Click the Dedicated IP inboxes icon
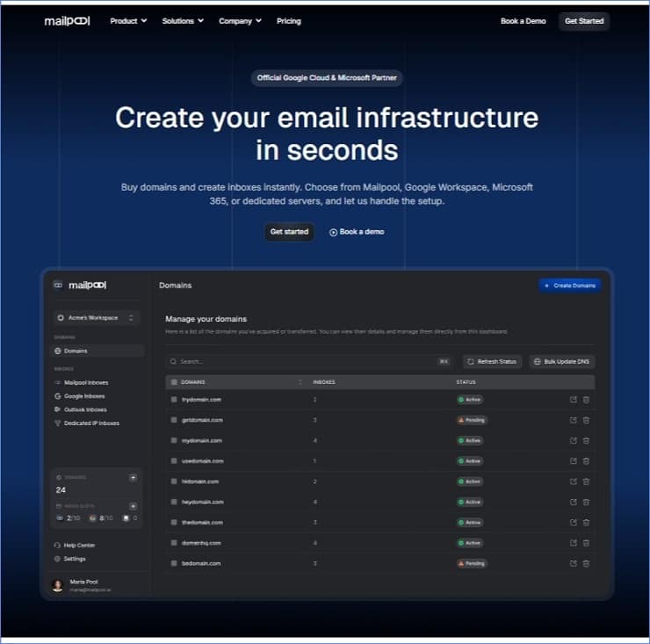The image size is (650, 644). (x=58, y=423)
